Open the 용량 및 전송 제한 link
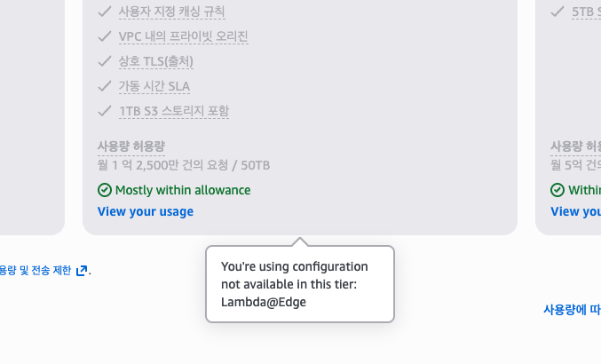601x364 pixels. click(x=34, y=271)
